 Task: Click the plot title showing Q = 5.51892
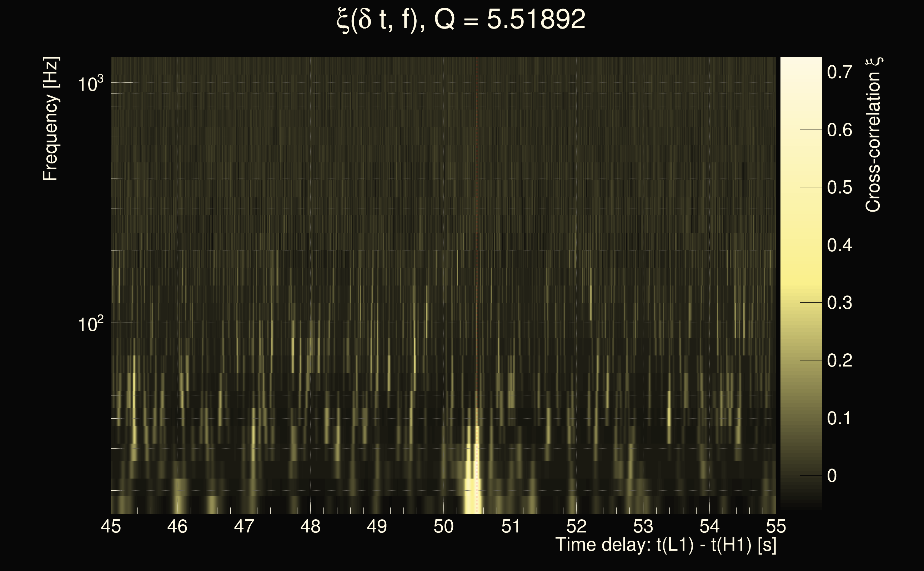pos(461,20)
